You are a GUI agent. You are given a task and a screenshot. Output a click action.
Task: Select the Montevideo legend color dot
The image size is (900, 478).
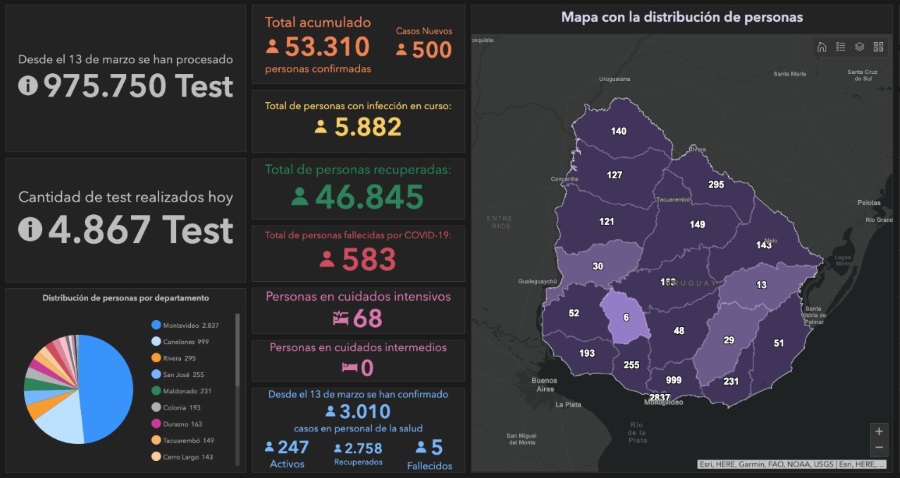click(x=156, y=325)
